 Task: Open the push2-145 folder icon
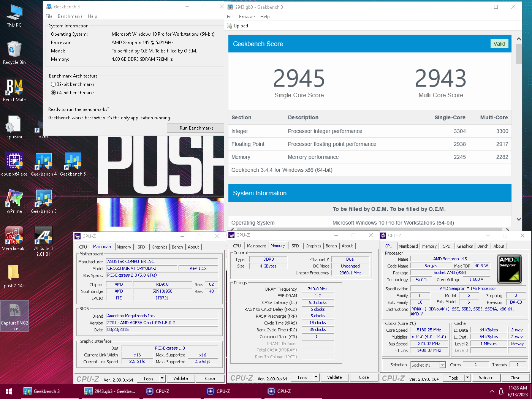(x=14, y=276)
